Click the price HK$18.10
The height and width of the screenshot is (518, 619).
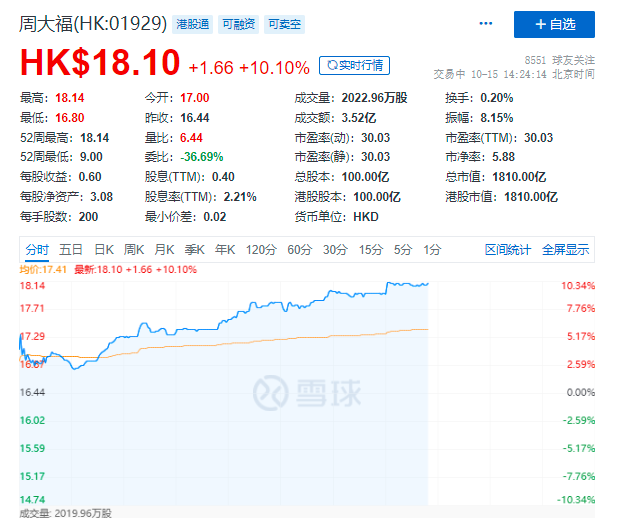[x=100, y=62]
